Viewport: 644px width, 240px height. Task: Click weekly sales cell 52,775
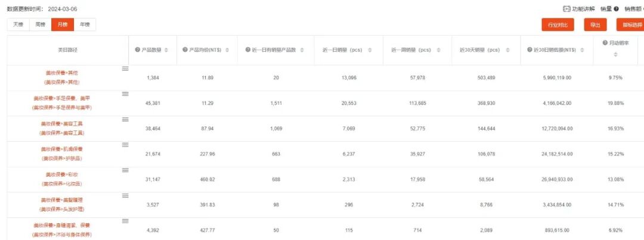click(x=417, y=129)
